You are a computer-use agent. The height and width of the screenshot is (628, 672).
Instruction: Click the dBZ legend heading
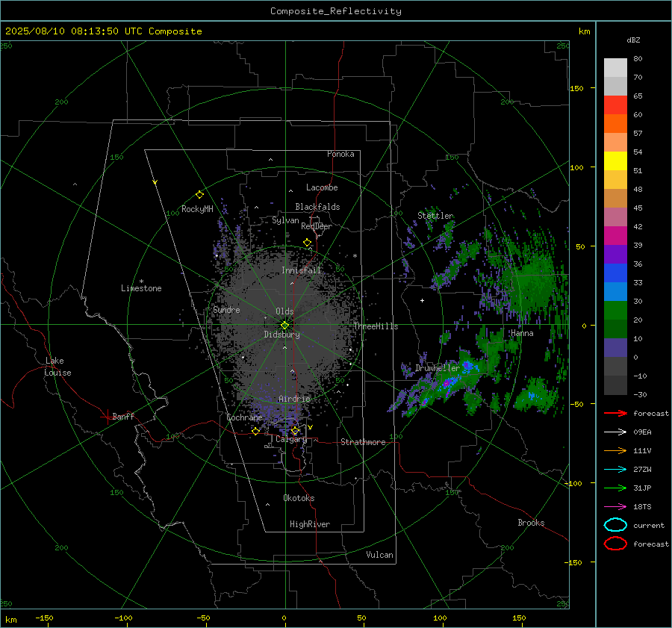pos(633,40)
